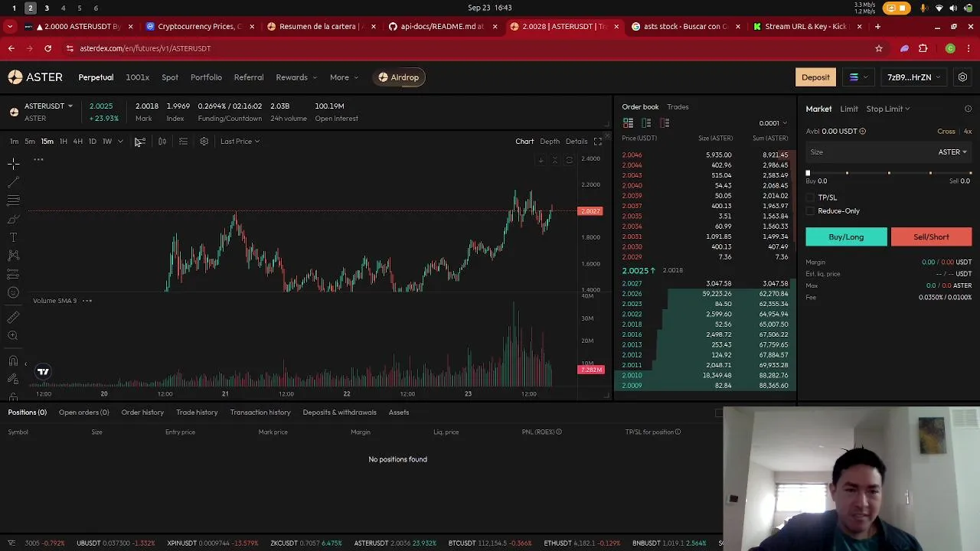The width and height of the screenshot is (980, 551).
Task: Open the Trade history tab
Action: (197, 412)
